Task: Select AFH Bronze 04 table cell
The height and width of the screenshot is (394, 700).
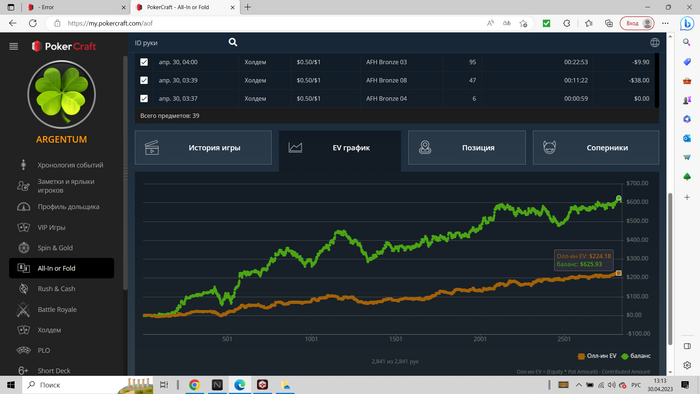Action: click(x=387, y=99)
